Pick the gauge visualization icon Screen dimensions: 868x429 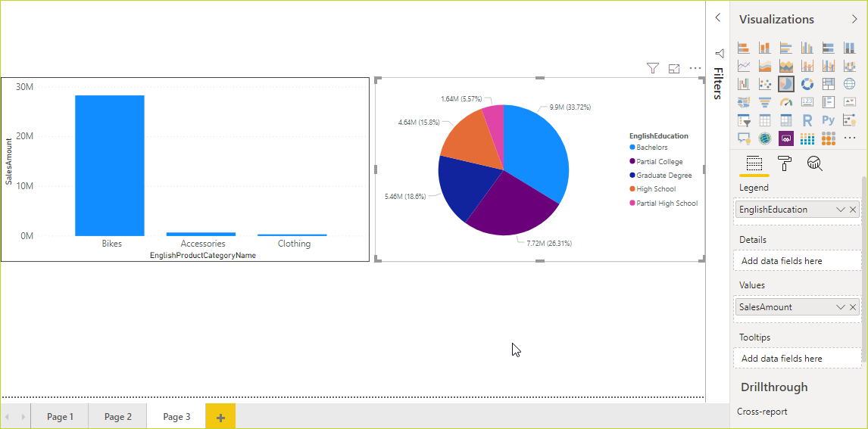[786, 102]
